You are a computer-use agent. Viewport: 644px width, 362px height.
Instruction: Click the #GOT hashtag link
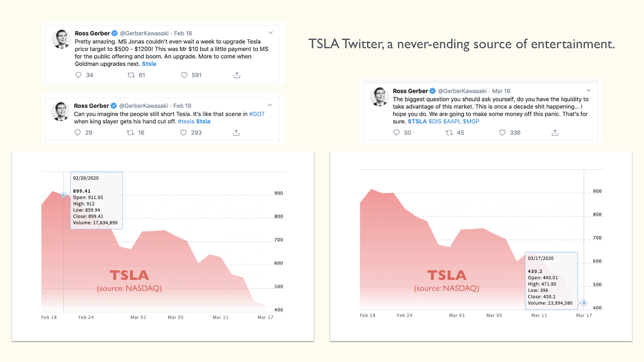click(x=257, y=114)
